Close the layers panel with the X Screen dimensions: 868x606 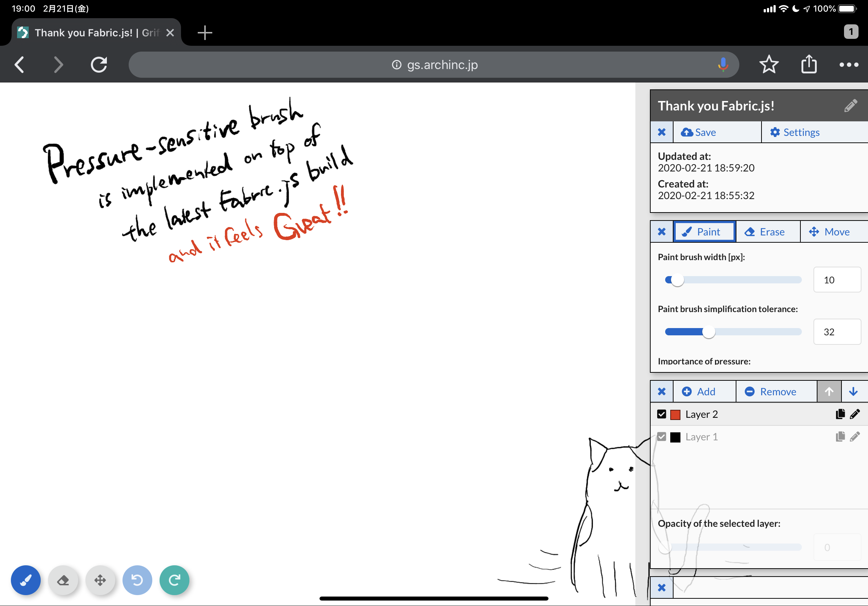pyautogui.click(x=662, y=391)
